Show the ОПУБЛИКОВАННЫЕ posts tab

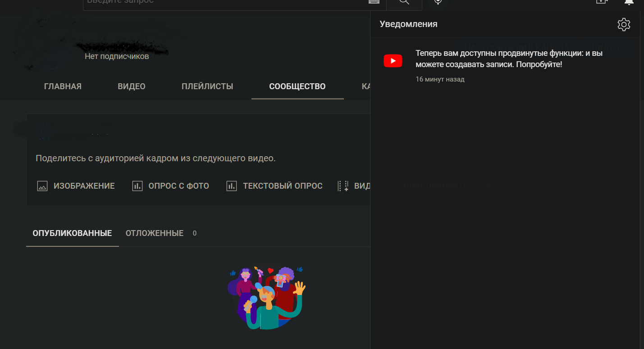click(x=72, y=233)
